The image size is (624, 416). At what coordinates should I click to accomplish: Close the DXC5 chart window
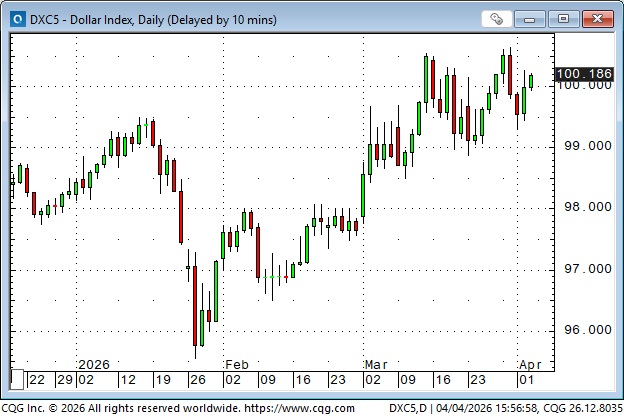click(x=597, y=18)
